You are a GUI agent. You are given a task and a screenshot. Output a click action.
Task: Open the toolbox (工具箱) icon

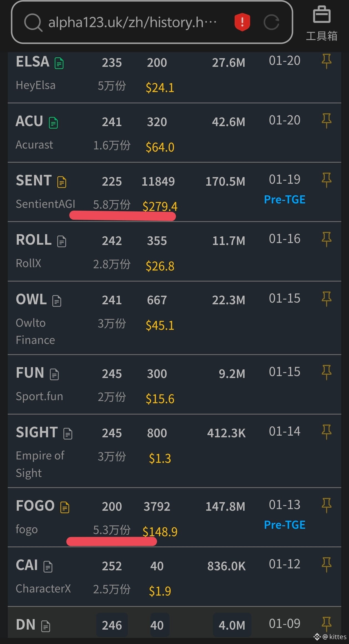322,24
